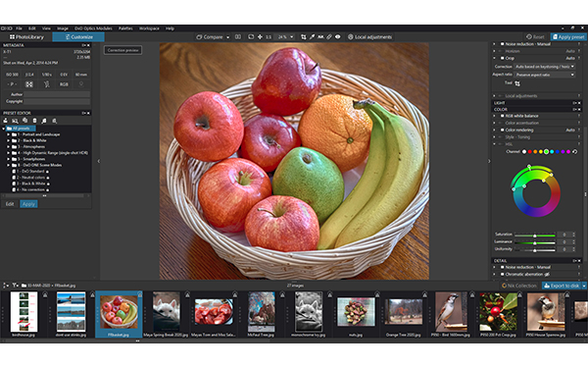Image resolution: width=588 pixels, height=368 pixels.
Task: Click the Local adjustments button
Action: [369, 37]
